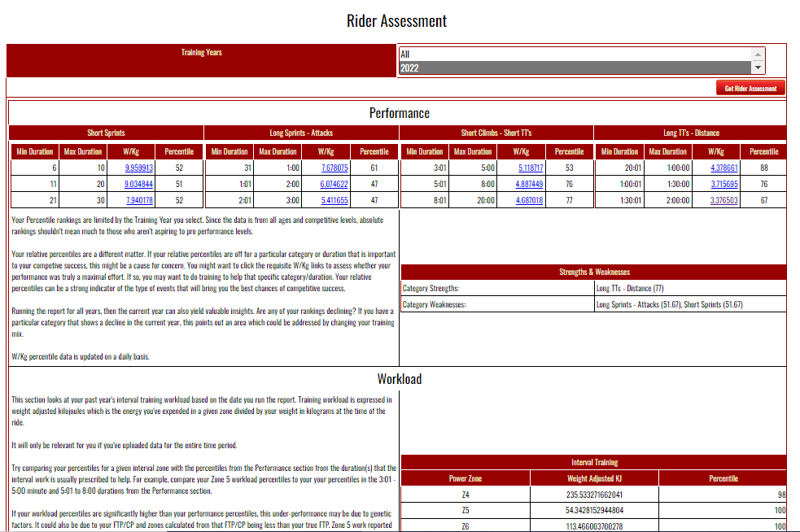
Task: Click the 3.376503 W/Kg link
Action: click(x=724, y=200)
